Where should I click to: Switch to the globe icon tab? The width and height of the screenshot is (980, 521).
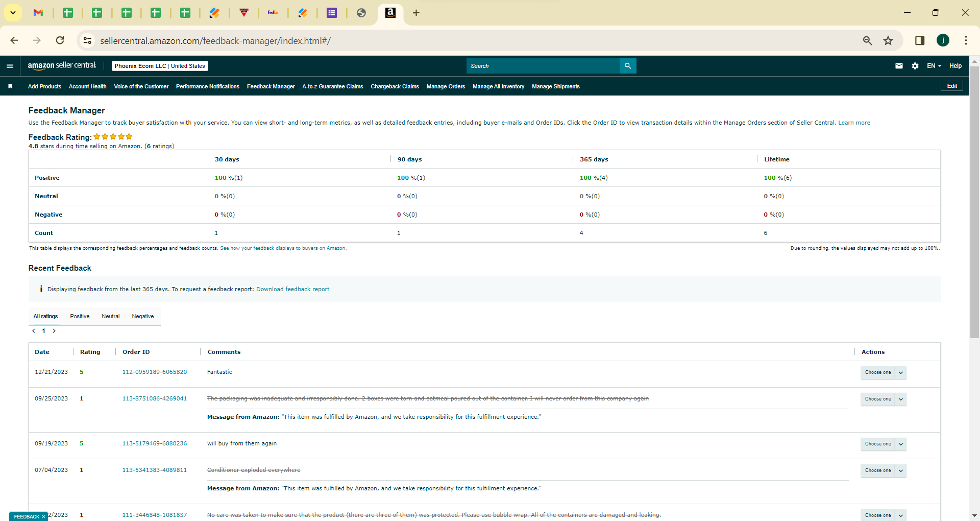tap(361, 13)
